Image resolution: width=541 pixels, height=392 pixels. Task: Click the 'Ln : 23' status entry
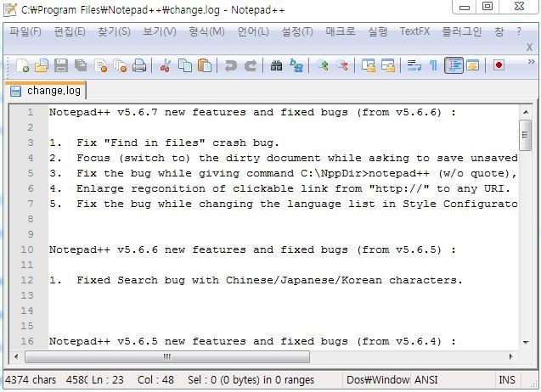[x=108, y=380]
